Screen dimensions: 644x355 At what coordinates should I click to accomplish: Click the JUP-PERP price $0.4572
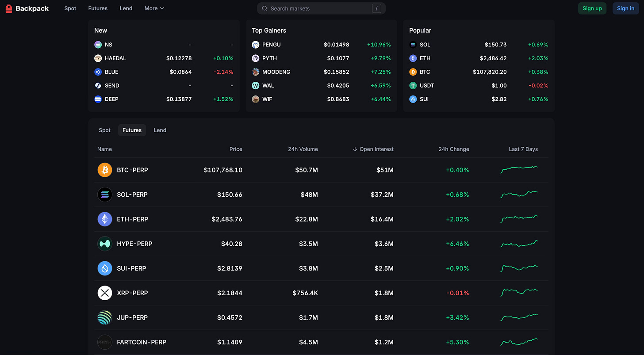(230, 318)
